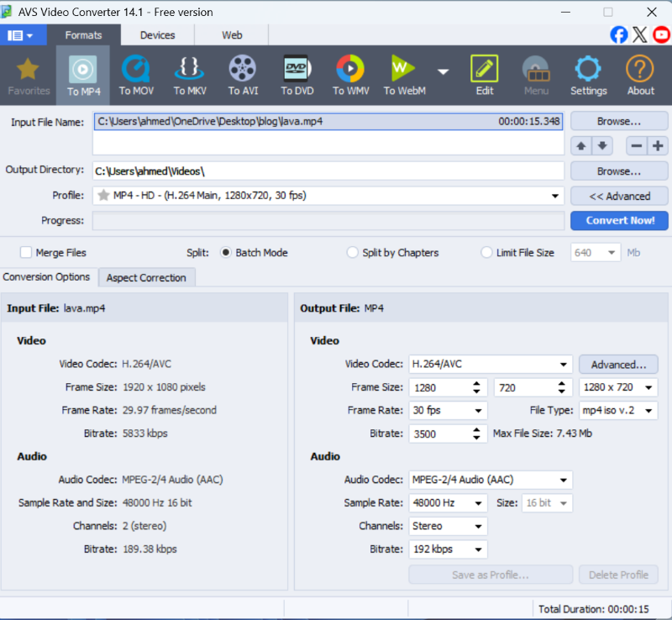Viewport: 672px width, 620px height.
Task: Switch to the Devices tab
Action: pos(158,35)
